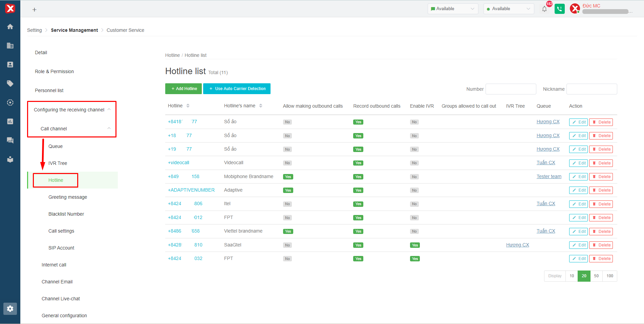Collapse Configuring the receiving channel section
The height and width of the screenshot is (324, 644).
pyautogui.click(x=109, y=109)
